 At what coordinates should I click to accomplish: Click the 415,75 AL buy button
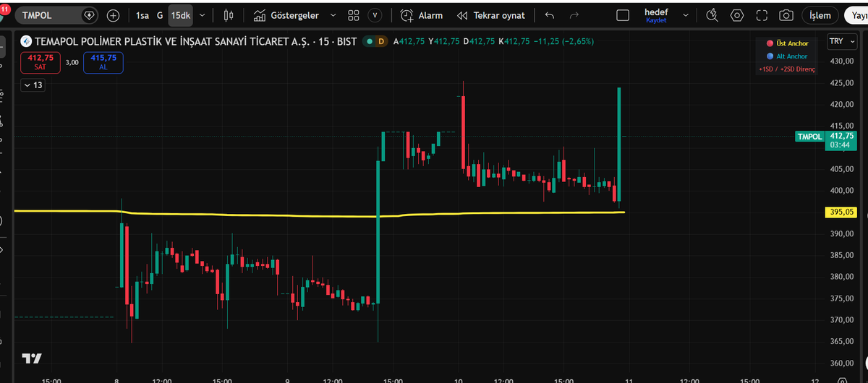104,62
